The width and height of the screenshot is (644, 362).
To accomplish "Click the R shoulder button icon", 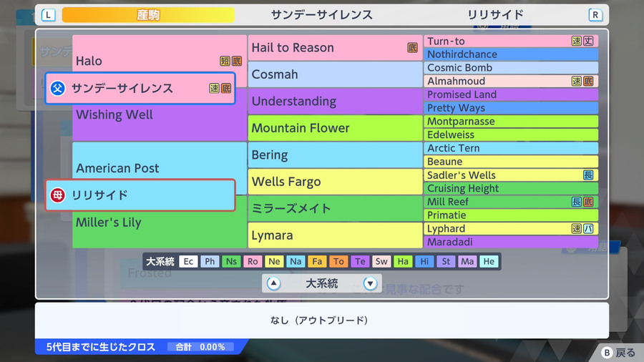I will pos(595,15).
